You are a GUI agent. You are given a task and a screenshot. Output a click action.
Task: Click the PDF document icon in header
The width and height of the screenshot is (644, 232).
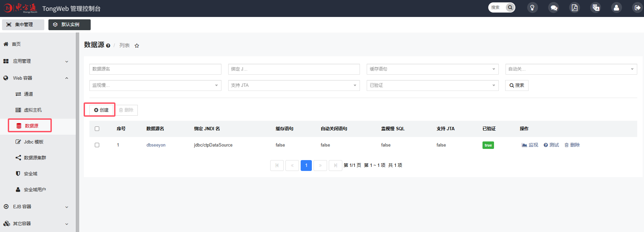(575, 8)
